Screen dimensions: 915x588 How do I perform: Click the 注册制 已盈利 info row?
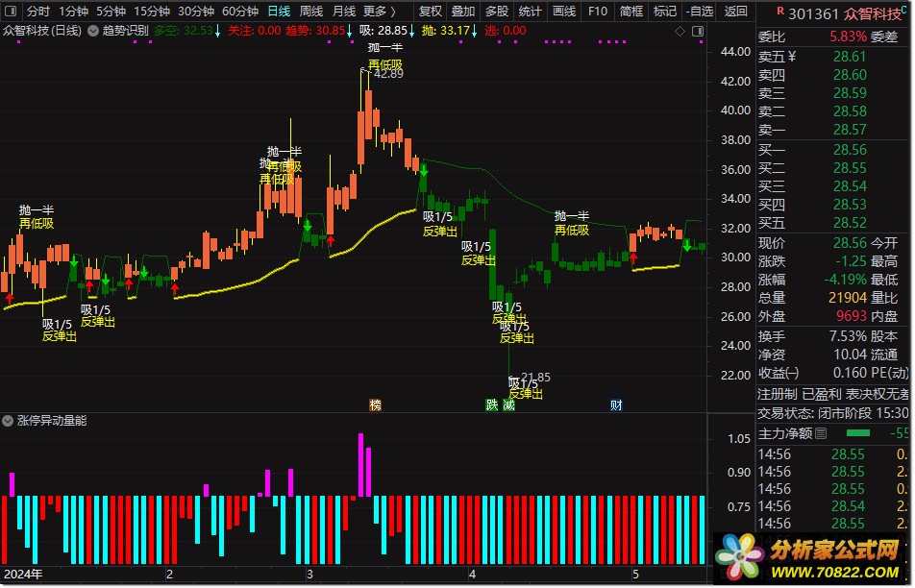832,394
